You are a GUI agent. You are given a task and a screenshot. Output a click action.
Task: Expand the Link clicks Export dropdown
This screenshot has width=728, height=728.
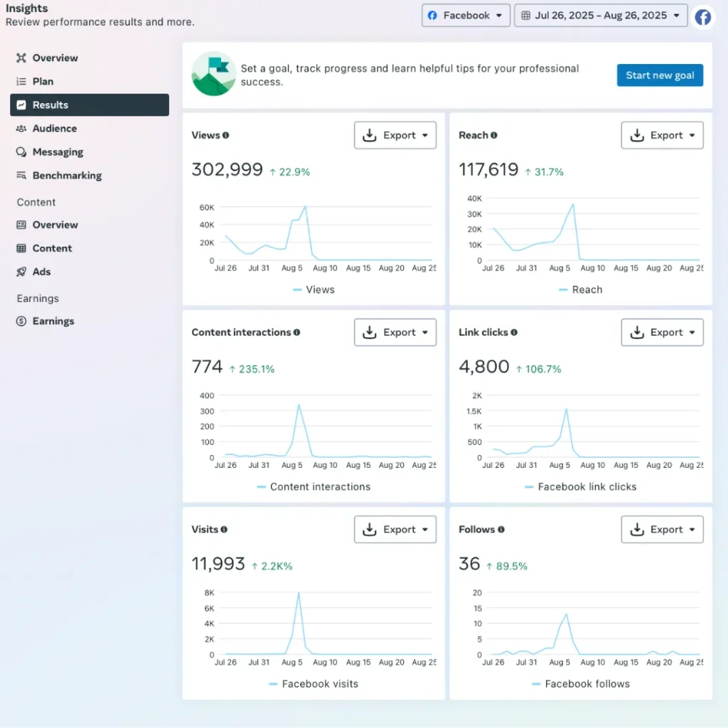point(662,332)
